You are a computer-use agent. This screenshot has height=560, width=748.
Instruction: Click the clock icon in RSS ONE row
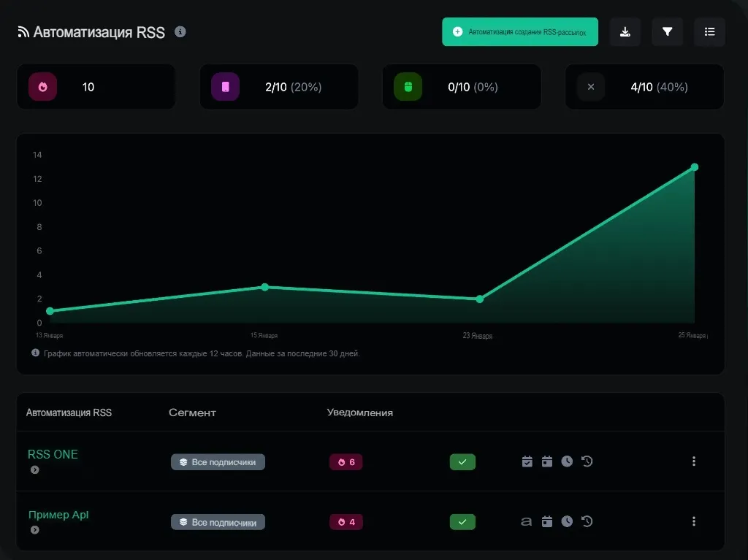click(x=567, y=461)
